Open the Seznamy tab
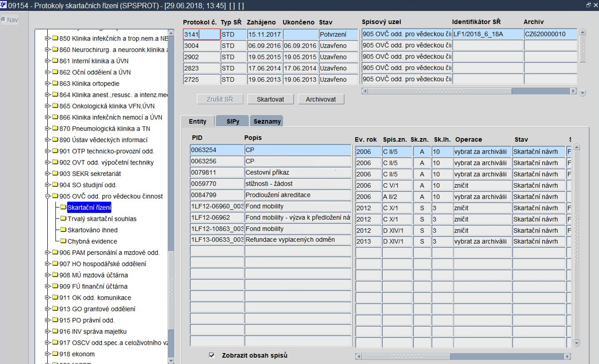The height and width of the screenshot is (364, 599). (x=267, y=121)
